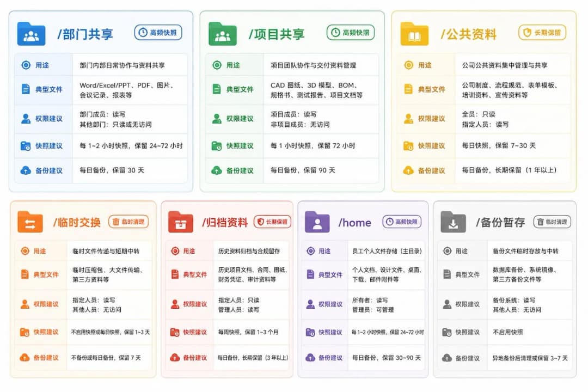Click the 用途 target icon in /临时交换
Screen dimensions: 588x392
(x=24, y=251)
